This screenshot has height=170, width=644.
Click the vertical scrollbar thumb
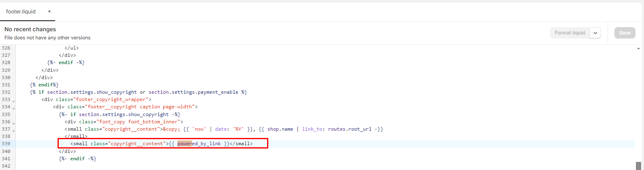pyautogui.click(x=638, y=166)
